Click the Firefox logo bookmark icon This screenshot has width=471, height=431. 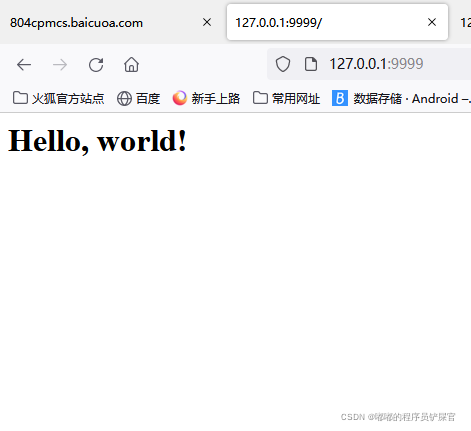click(x=180, y=98)
